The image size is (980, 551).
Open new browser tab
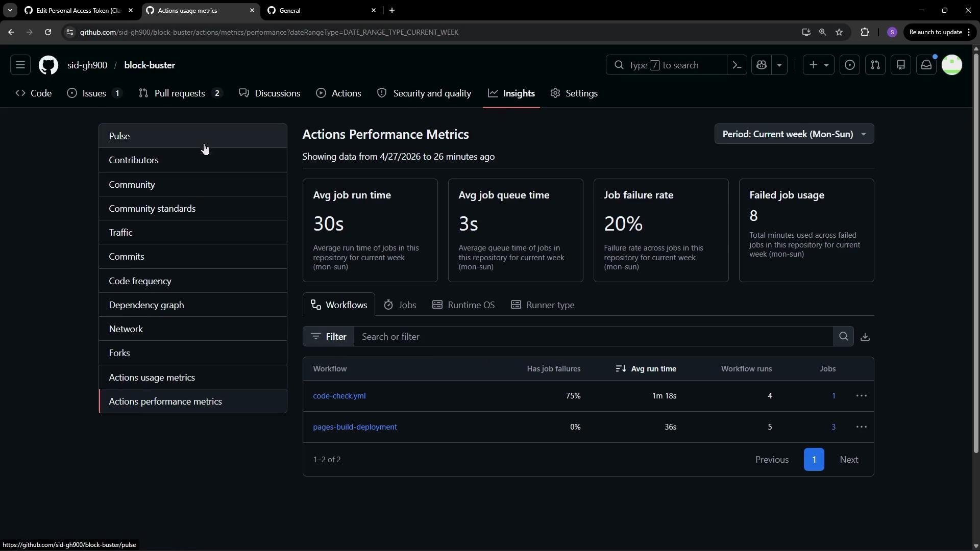[x=392, y=10]
